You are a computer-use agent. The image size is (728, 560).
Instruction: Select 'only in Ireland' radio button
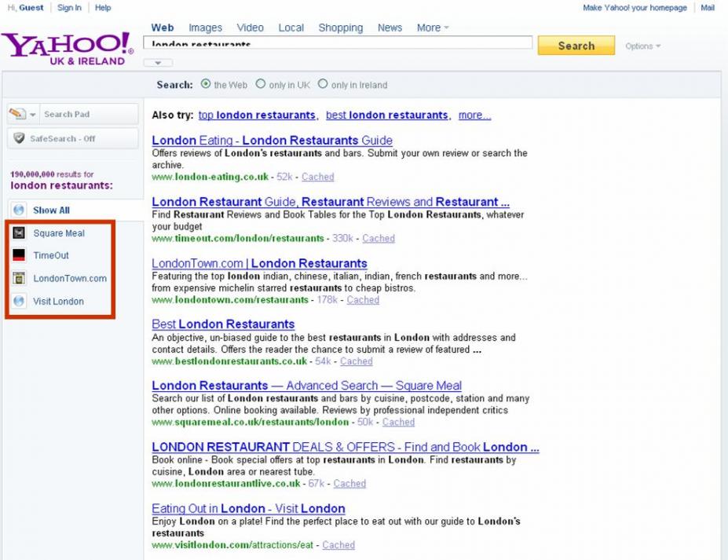(323, 84)
